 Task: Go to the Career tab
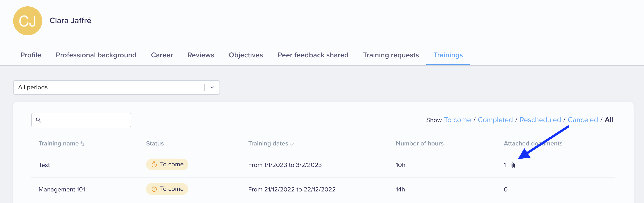click(x=162, y=55)
